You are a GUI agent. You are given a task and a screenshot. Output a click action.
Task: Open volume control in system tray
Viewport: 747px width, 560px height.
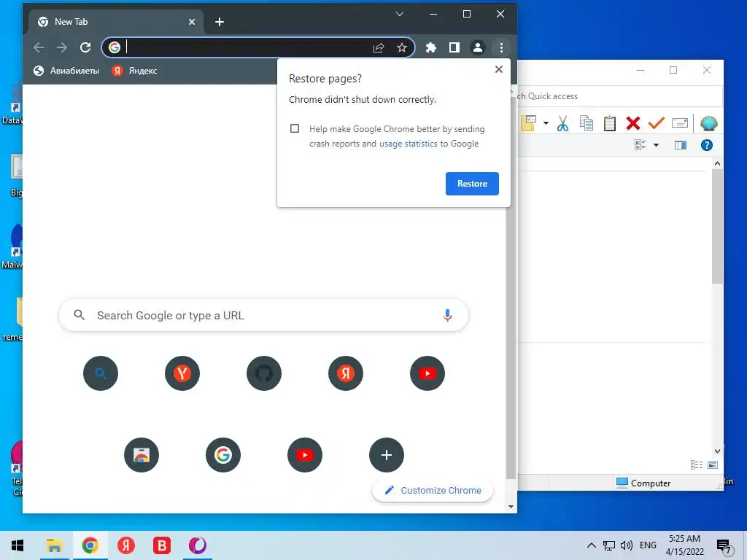627,545
